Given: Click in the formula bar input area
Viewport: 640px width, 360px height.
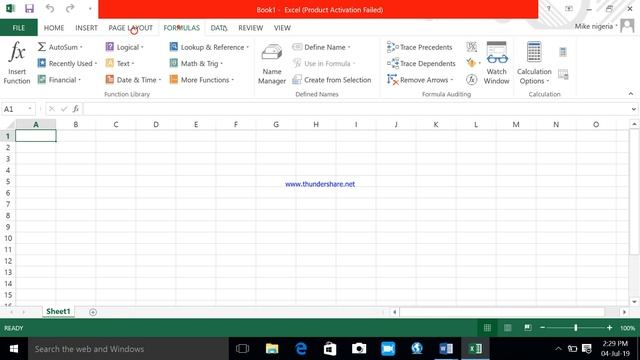Looking at the screenshot, I should click(356, 109).
